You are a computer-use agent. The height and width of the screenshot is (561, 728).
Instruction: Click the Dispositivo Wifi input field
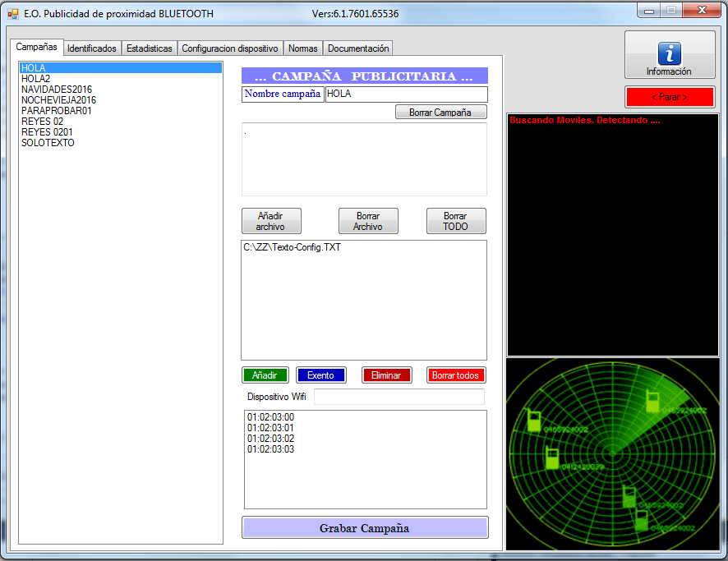(x=399, y=397)
